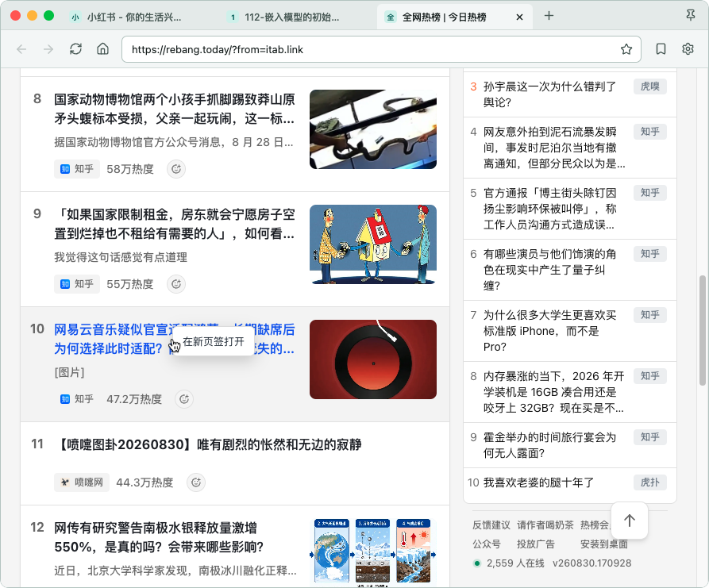Open the 南极水银释放量激增 headline
Screen dimensions: 709x588
tap(159, 537)
